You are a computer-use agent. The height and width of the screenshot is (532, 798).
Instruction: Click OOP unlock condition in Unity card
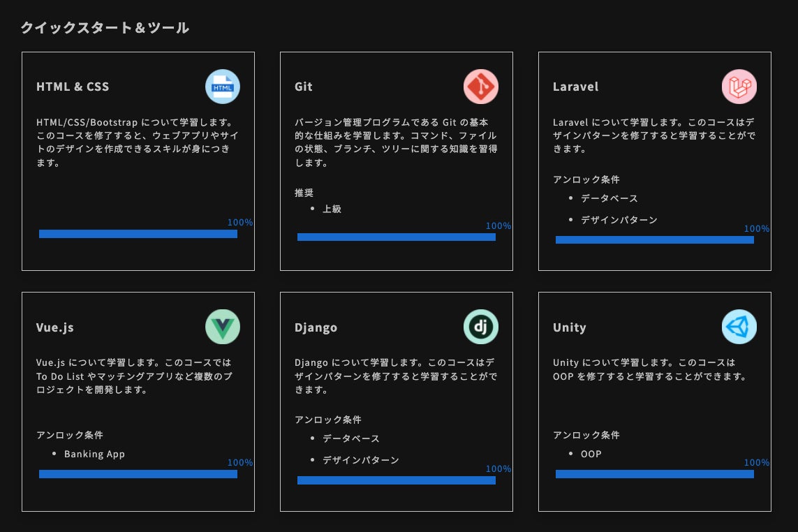coord(591,455)
